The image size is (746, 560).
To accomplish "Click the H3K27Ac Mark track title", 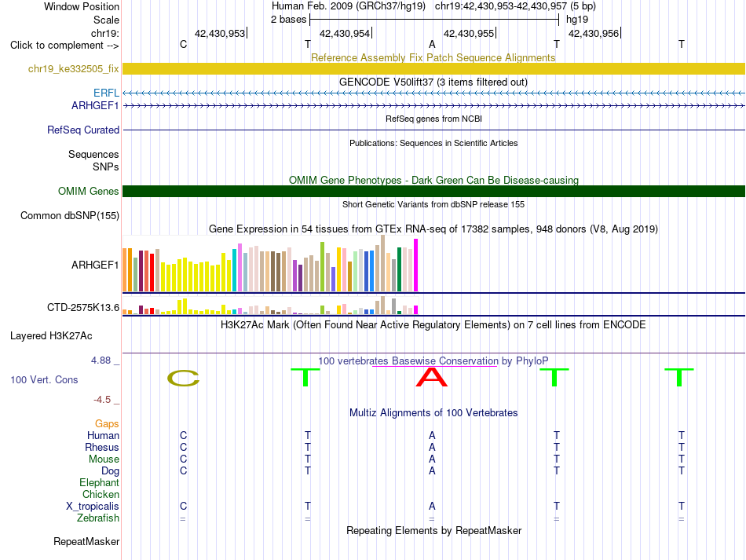I will pos(433,325).
